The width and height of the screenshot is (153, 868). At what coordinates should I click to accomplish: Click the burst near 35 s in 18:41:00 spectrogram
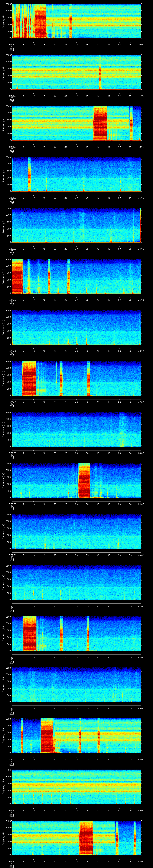pyautogui.click(x=88, y=633)
